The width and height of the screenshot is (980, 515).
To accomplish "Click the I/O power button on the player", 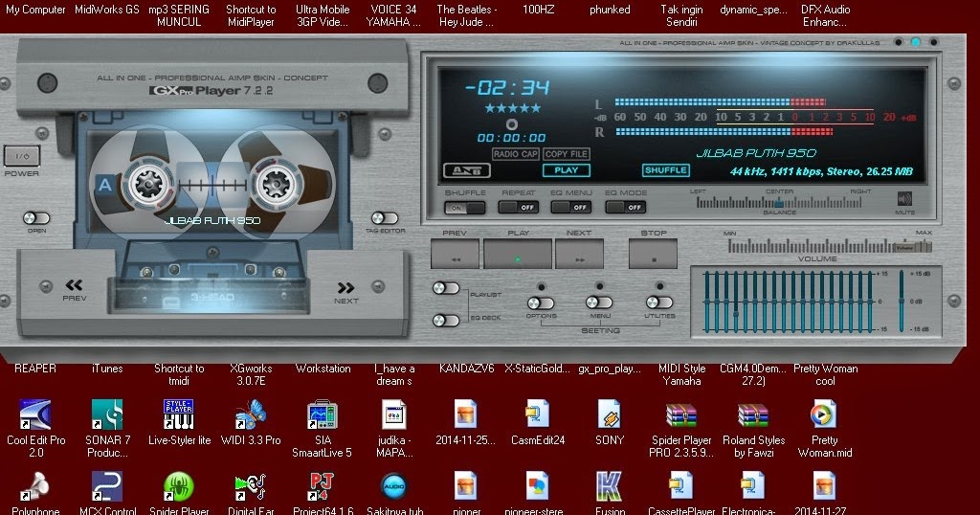I will click(22, 156).
